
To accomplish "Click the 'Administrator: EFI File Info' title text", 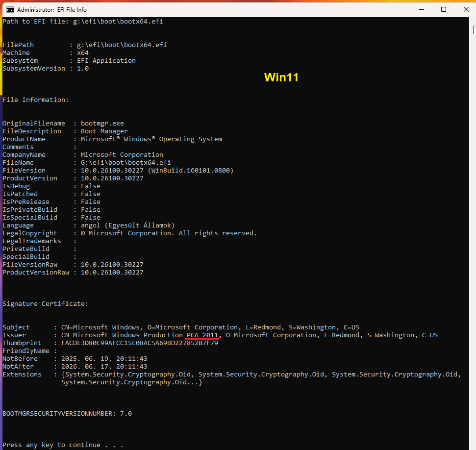I will pyautogui.click(x=52, y=10).
